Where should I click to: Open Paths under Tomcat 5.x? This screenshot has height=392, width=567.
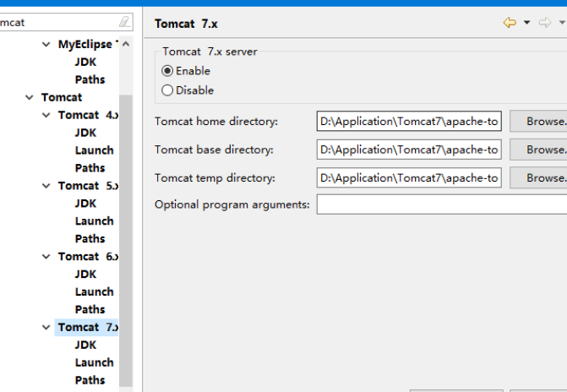click(x=90, y=239)
